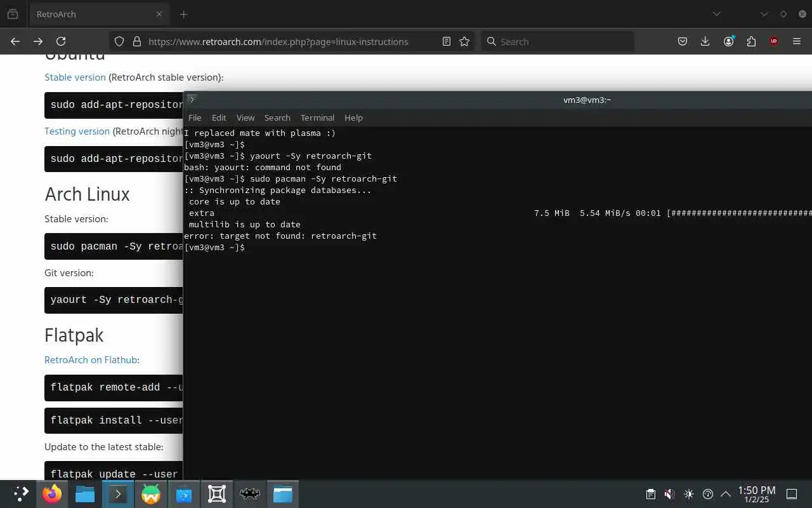Open uBlock Origin extension popup
Screen dimensions: 812x508
click(774, 41)
